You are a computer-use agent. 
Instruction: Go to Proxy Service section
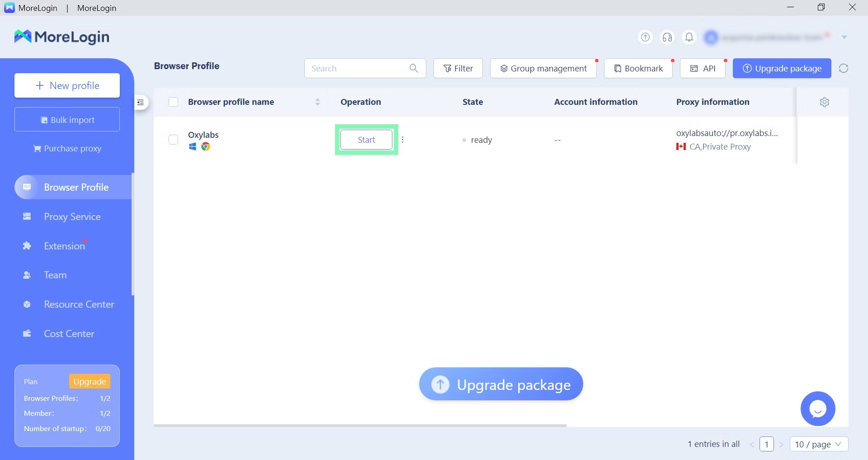(72, 216)
